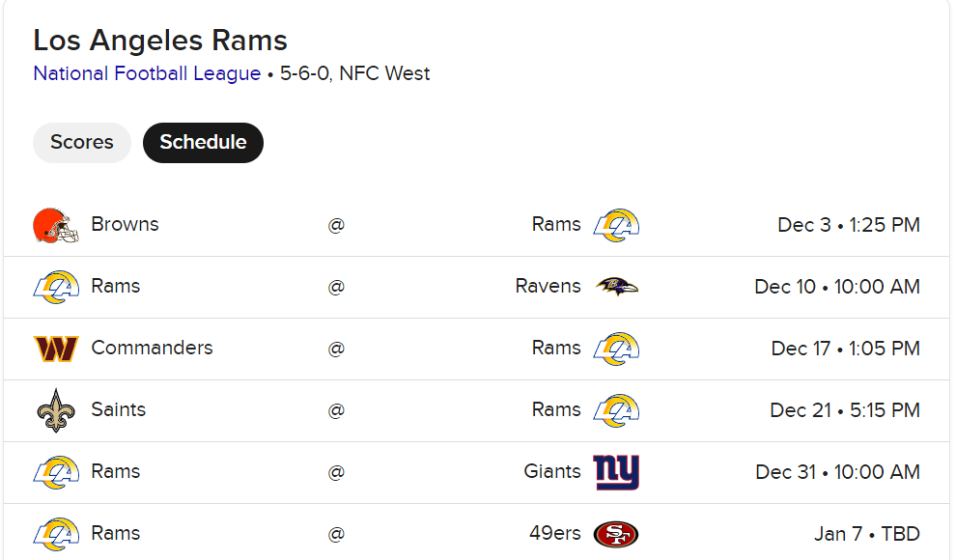Image resolution: width=956 pixels, height=560 pixels.
Task: Select the Commanders team name
Action: click(x=152, y=348)
